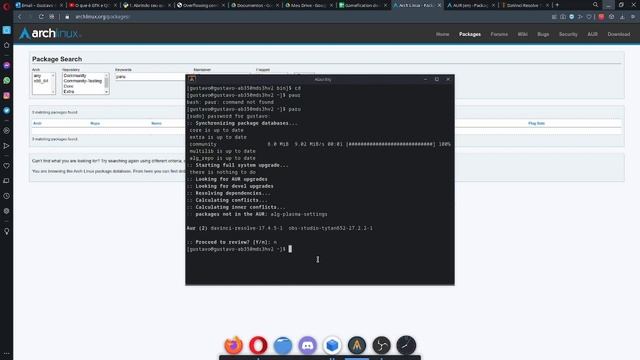Open Download in Arch Linux navigation
The image size is (640, 360).
pos(618,34)
